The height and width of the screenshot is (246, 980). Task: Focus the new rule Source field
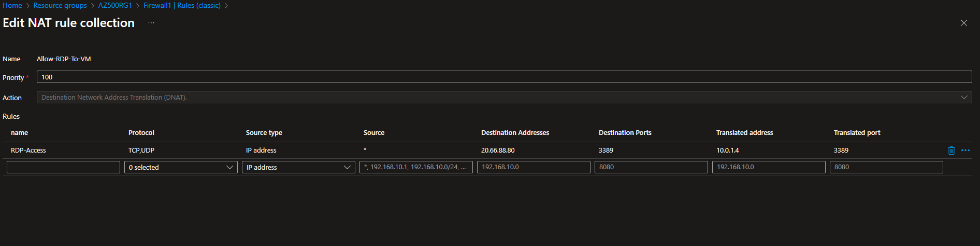[x=416, y=167]
